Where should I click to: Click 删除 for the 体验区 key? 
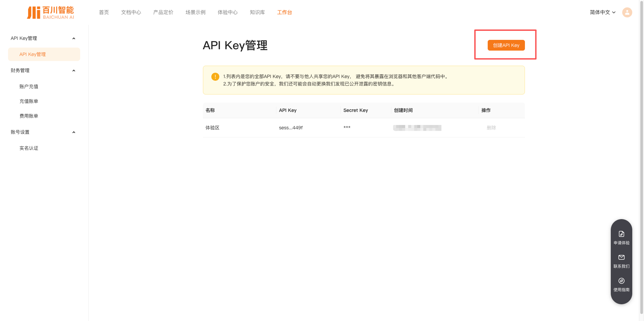click(x=491, y=128)
